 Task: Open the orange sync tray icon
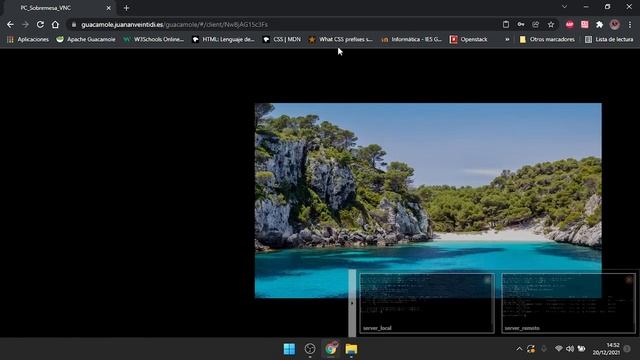(x=531, y=349)
